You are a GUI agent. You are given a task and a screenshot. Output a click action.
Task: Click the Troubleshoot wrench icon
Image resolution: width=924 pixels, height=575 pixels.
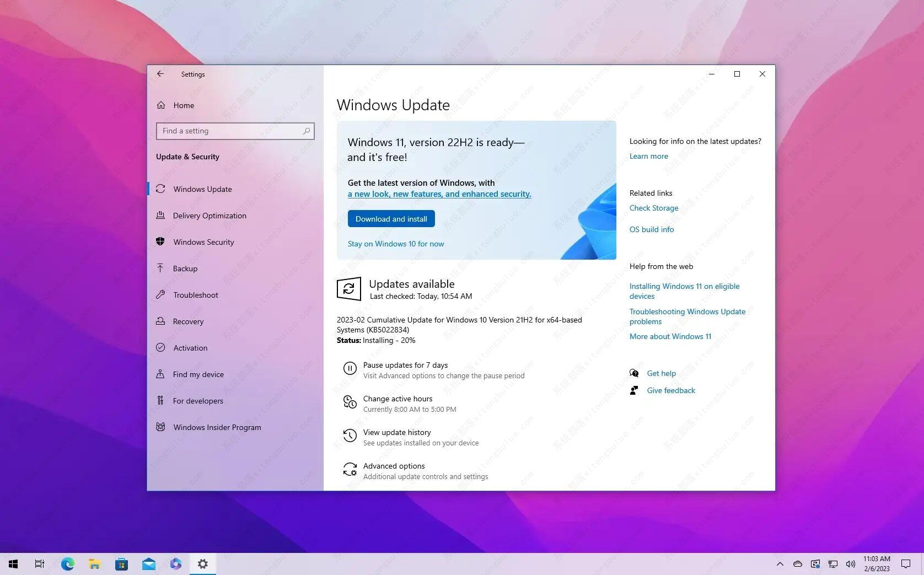(x=160, y=295)
